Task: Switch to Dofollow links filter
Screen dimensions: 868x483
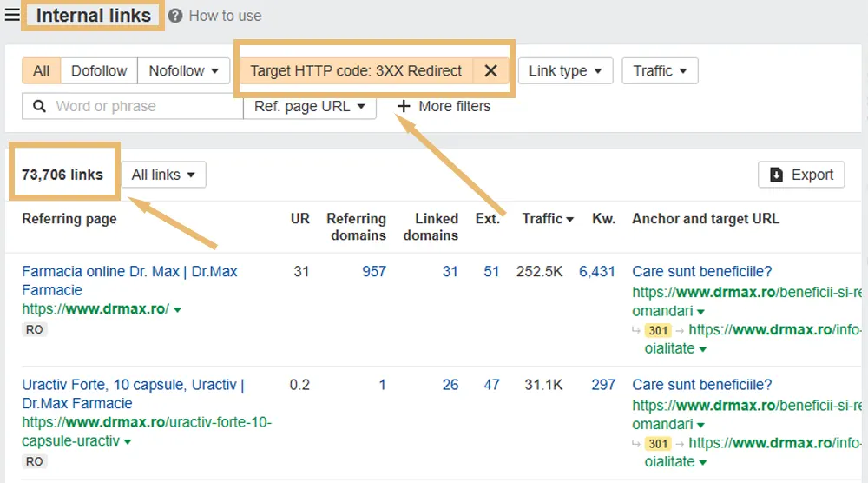Action: pos(99,71)
